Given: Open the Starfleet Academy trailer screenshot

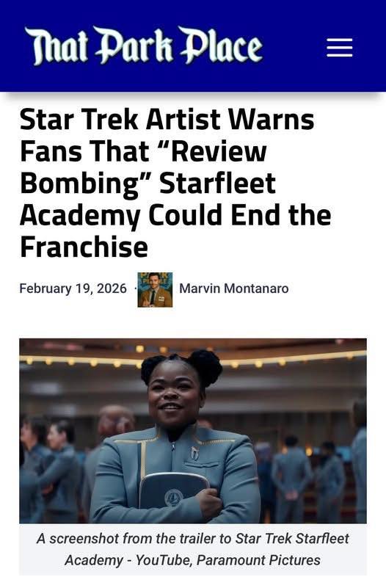Looking at the screenshot, I should pyautogui.click(x=193, y=431).
